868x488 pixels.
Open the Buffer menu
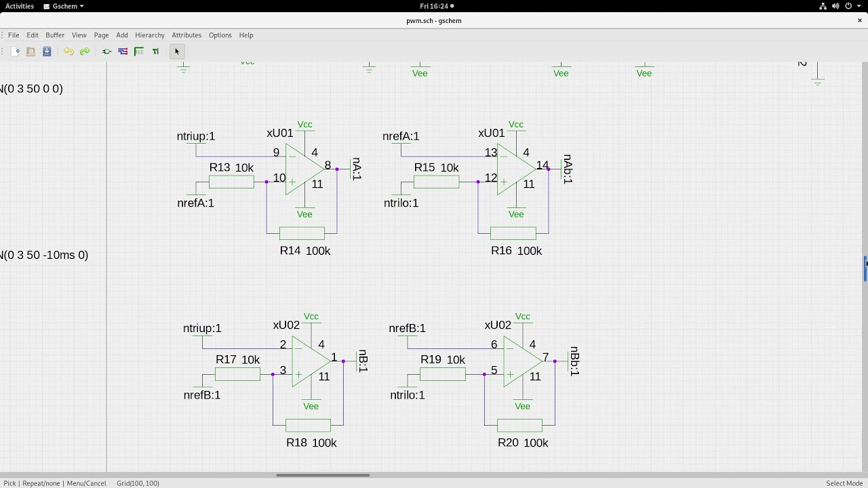click(x=55, y=35)
